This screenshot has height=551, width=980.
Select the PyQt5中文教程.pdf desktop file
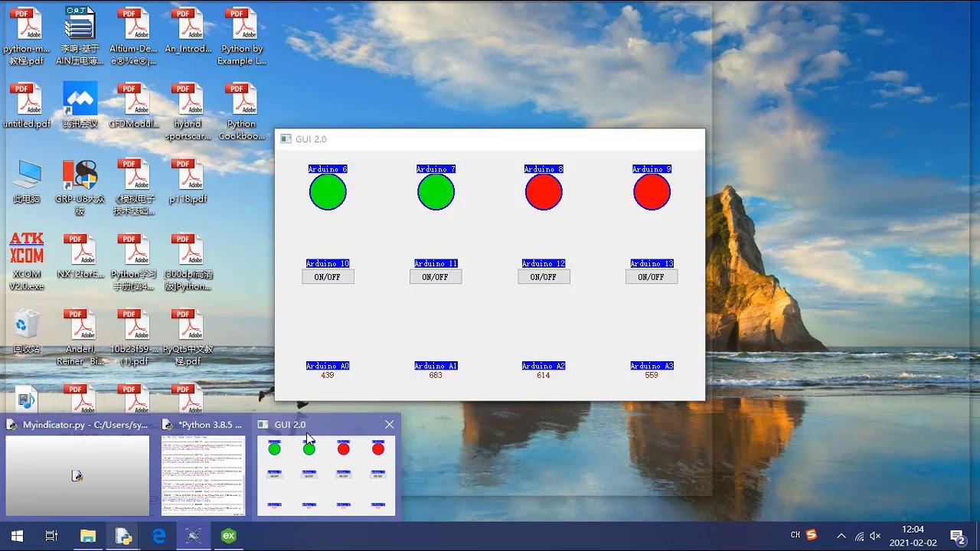pyautogui.click(x=188, y=337)
